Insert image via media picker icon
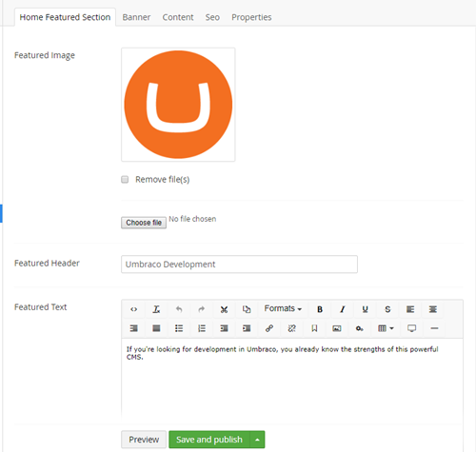This screenshot has height=452, width=476. (337, 328)
